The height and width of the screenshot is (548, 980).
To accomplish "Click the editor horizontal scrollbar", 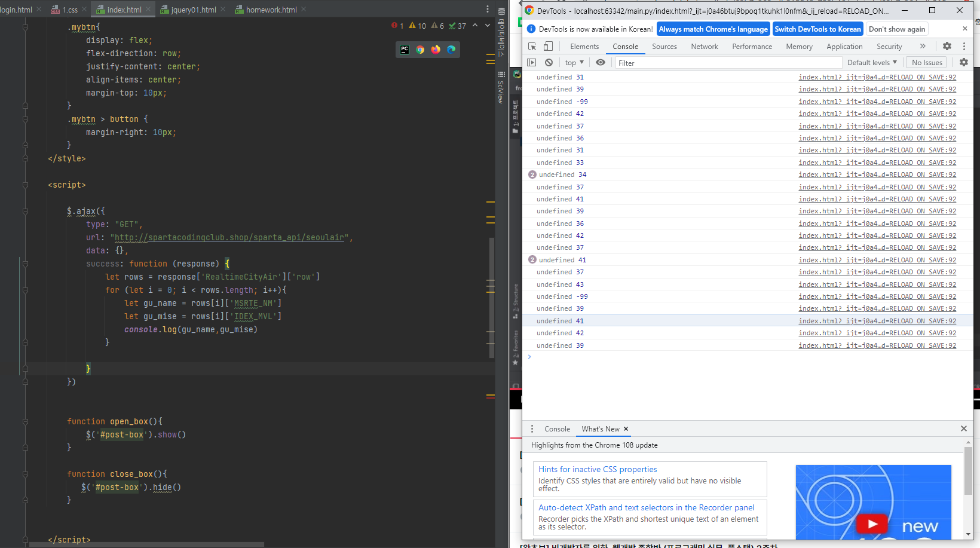I will pos(147,544).
